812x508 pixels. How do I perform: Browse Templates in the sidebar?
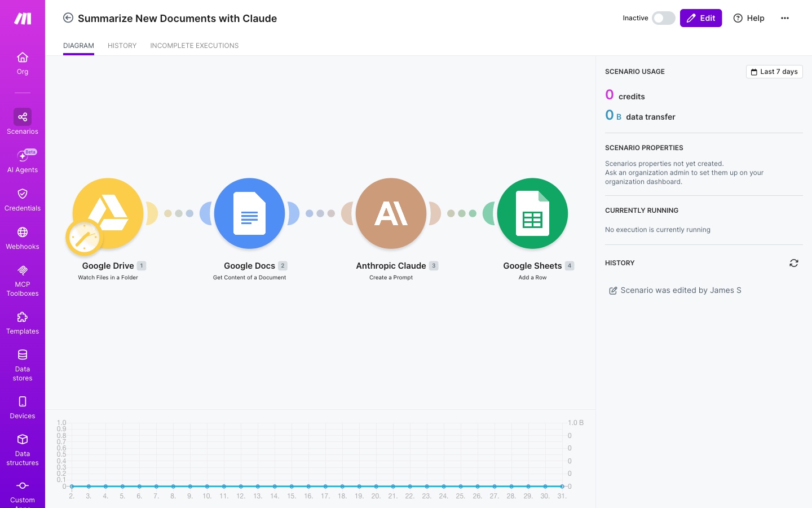click(x=23, y=323)
